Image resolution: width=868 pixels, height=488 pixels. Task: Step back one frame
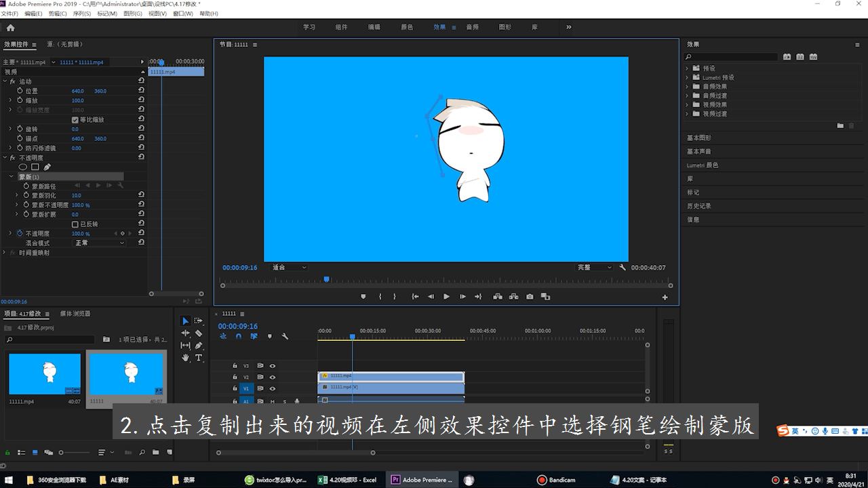click(x=430, y=296)
